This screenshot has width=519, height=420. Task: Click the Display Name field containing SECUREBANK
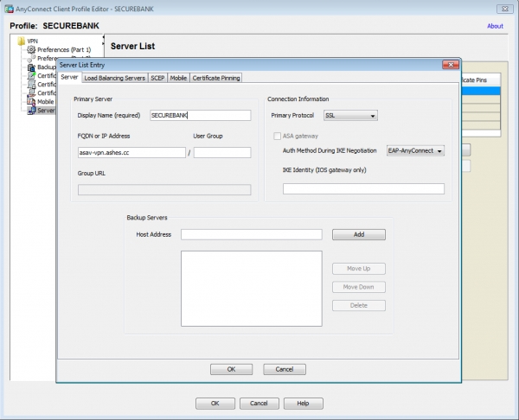[199, 115]
